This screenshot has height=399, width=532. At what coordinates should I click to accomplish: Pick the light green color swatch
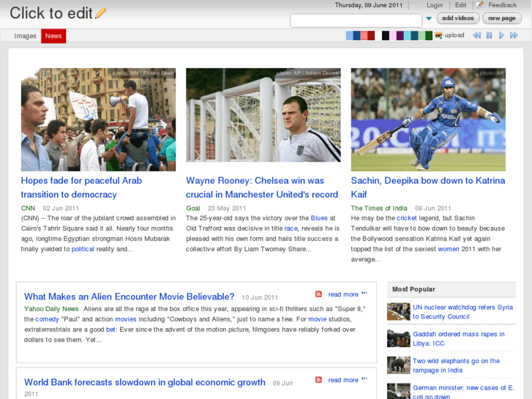tap(422, 36)
